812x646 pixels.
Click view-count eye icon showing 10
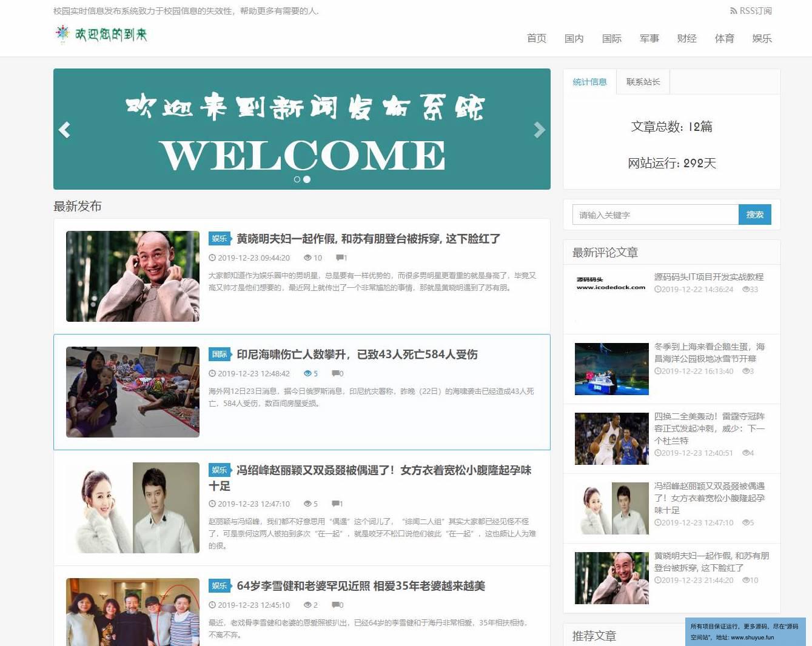pyautogui.click(x=307, y=258)
